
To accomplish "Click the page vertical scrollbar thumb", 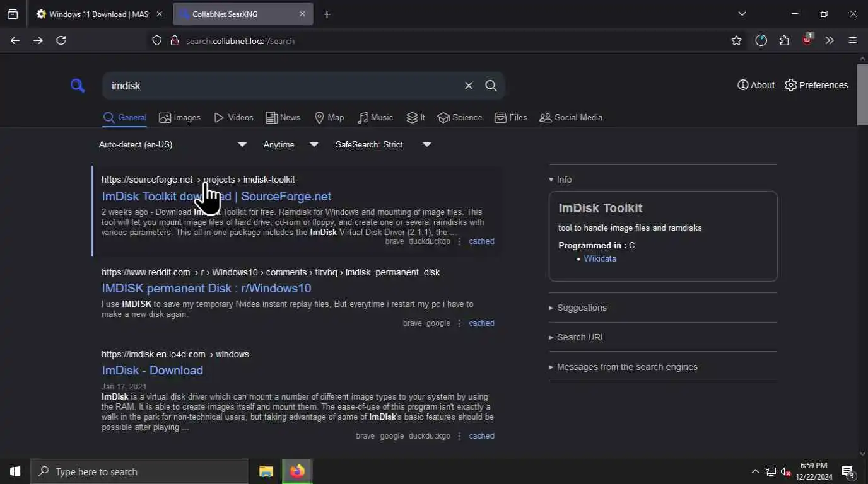I will coord(862,95).
